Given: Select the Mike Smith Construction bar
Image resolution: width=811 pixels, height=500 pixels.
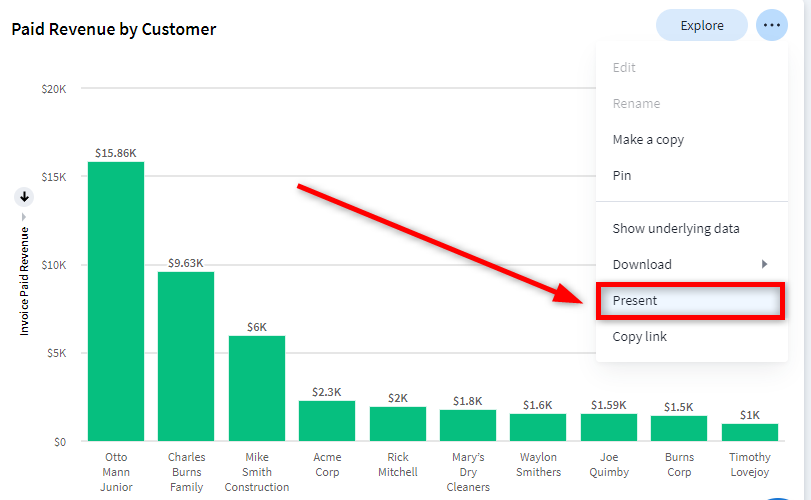Looking at the screenshot, I should [x=257, y=388].
